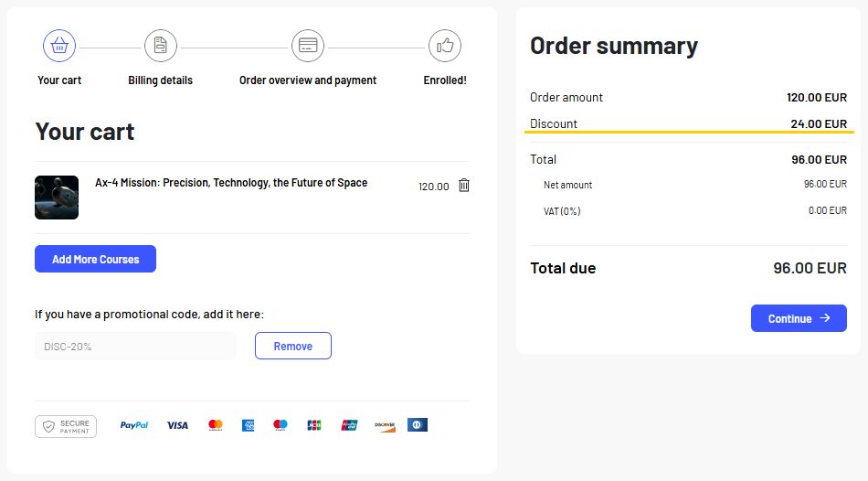Select the Your cart step label

(59, 80)
